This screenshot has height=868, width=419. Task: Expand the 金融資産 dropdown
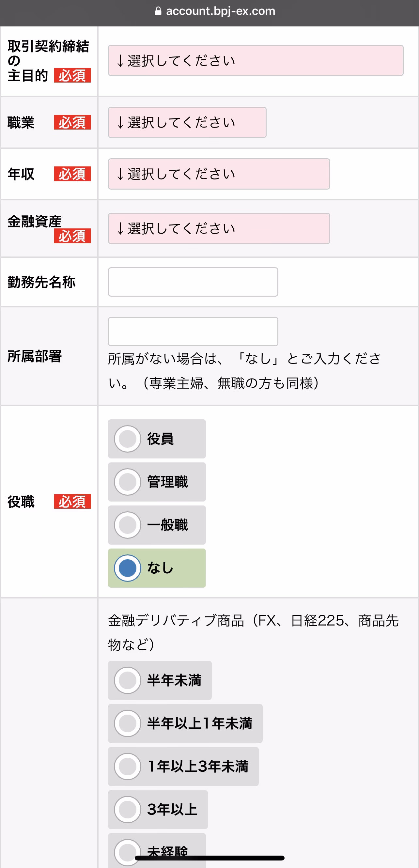(219, 228)
